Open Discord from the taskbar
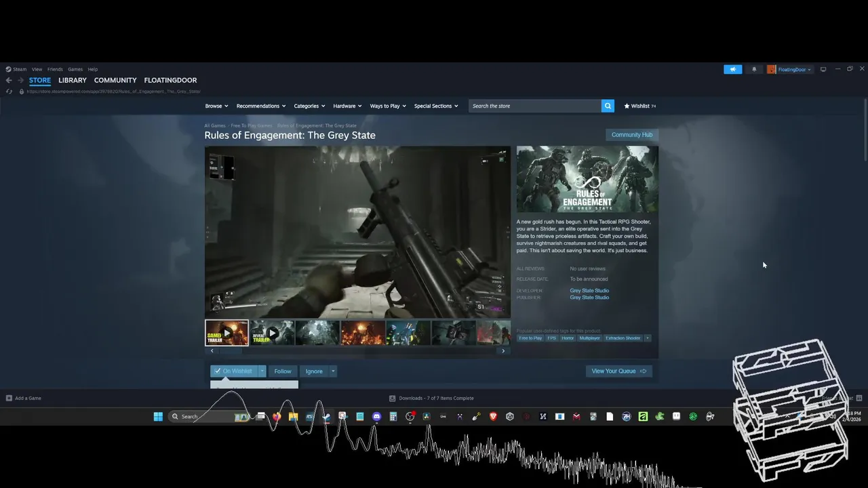 pyautogui.click(x=376, y=416)
